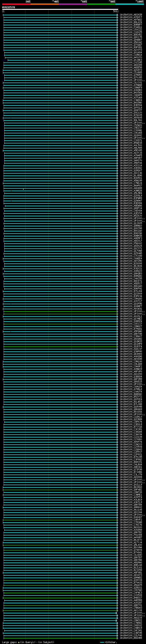Select the UniRef100_Q18CF4 label

(x=131, y=347)
